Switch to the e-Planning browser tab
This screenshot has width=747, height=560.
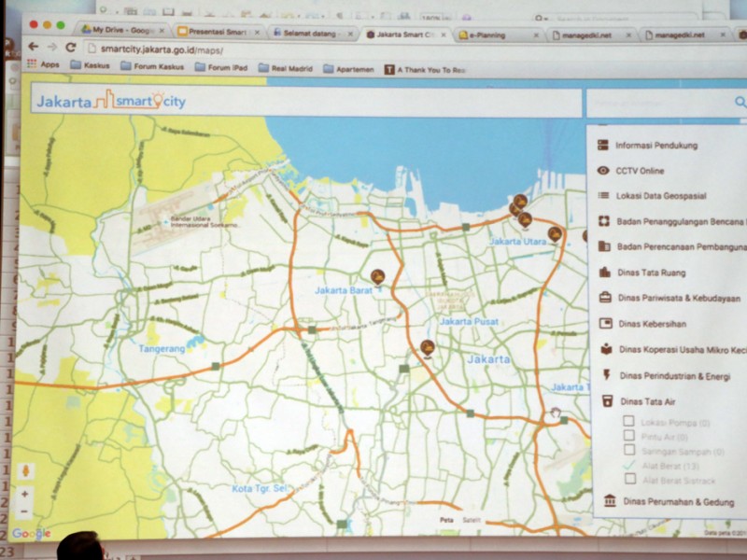(x=499, y=35)
